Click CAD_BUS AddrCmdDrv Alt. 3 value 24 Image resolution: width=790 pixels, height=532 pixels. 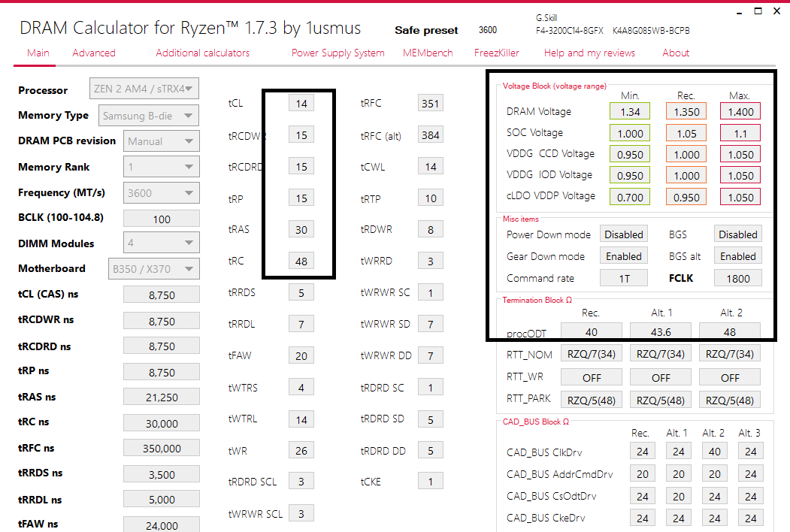(x=751, y=473)
